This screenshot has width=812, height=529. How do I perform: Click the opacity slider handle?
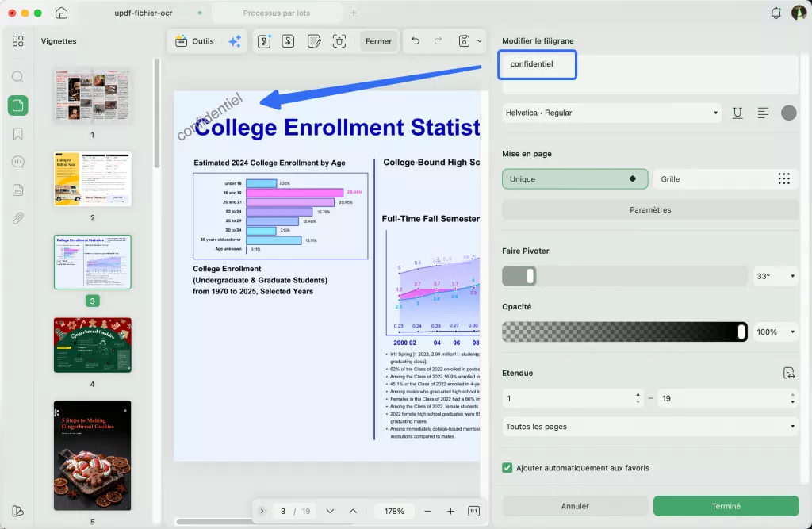tap(741, 332)
